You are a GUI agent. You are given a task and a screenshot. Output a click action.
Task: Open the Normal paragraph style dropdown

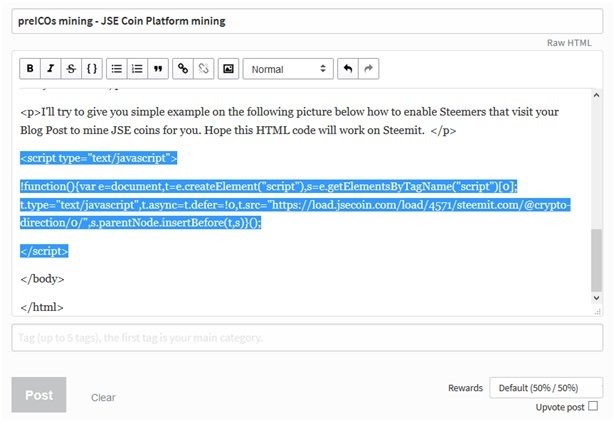pyautogui.click(x=288, y=69)
